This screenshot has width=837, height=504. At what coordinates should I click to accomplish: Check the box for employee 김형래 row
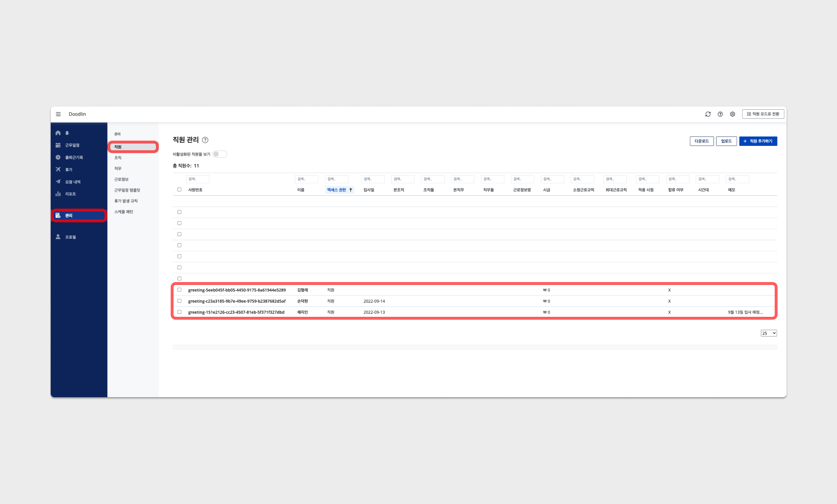(x=179, y=290)
